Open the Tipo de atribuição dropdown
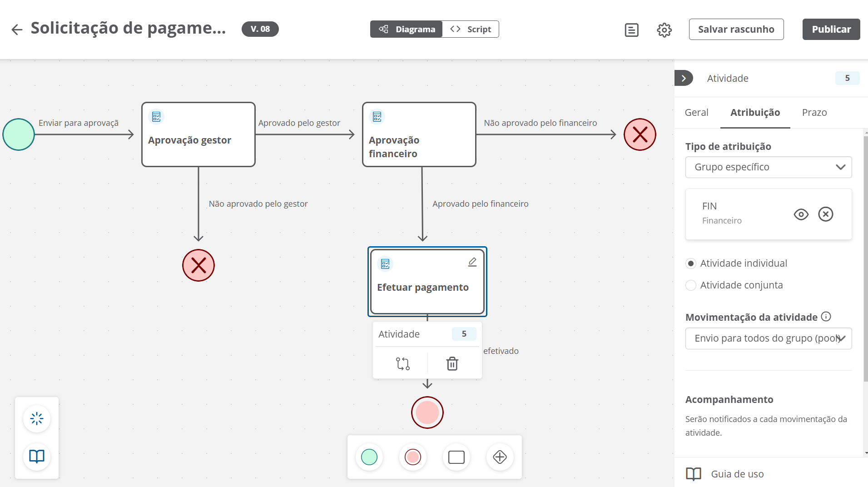This screenshot has height=487, width=868. coord(768,167)
